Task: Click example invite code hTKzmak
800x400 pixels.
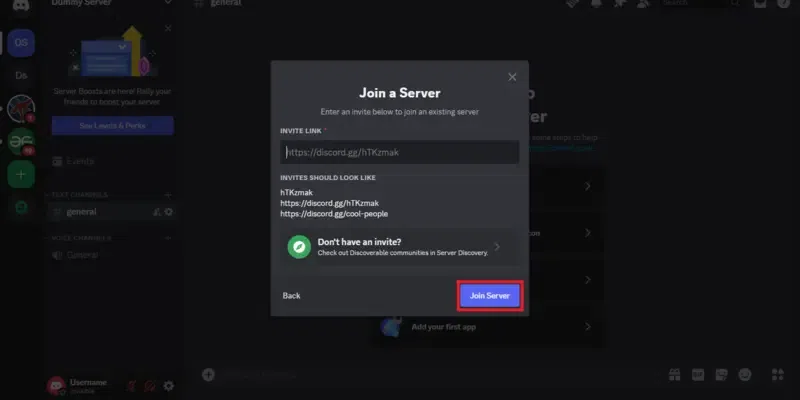Action: [296, 193]
